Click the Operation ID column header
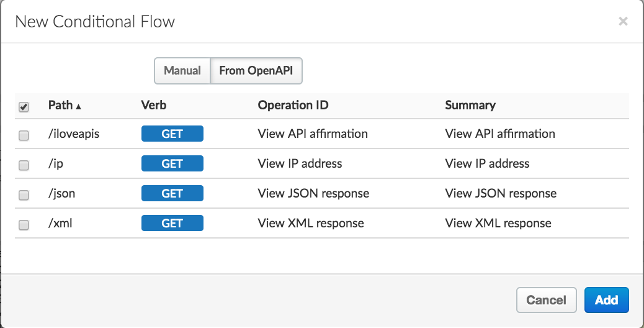Image resolution: width=644 pixels, height=328 pixels. pos(293,105)
